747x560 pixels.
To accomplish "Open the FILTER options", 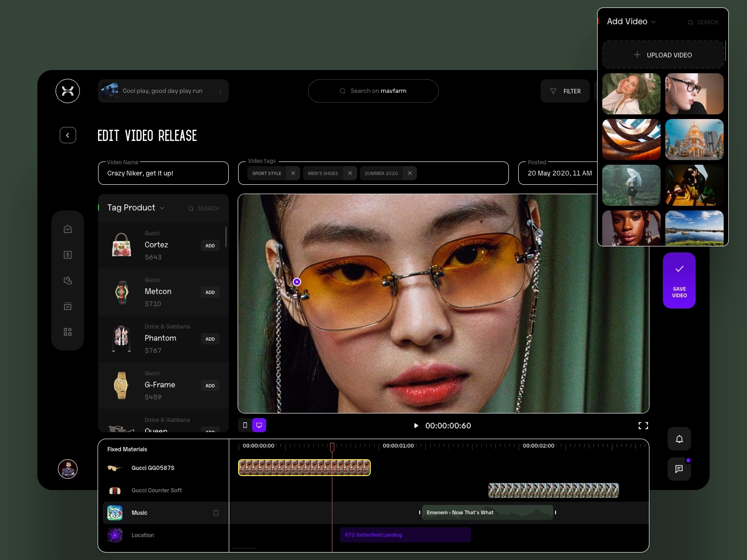I will [565, 91].
